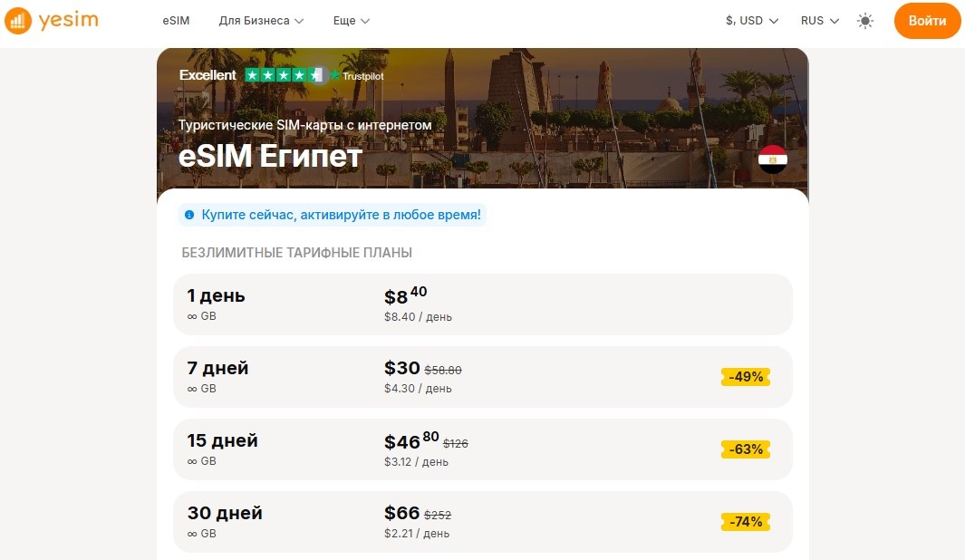Click the blue info icon in the activation banner
Screen dimensions: 965x560
pyautogui.click(x=188, y=215)
